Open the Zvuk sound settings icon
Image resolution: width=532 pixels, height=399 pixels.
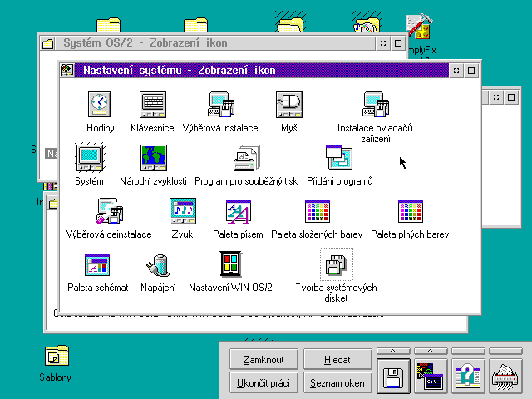pyautogui.click(x=183, y=210)
